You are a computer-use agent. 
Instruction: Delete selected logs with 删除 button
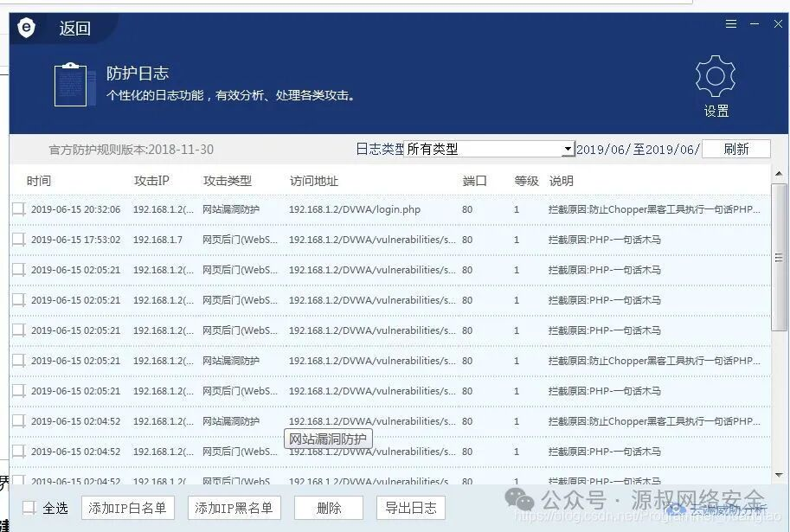[x=329, y=508]
